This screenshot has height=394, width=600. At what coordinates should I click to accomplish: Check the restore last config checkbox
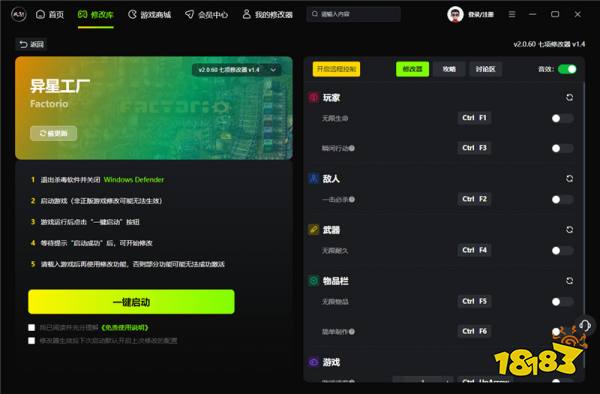(x=32, y=340)
